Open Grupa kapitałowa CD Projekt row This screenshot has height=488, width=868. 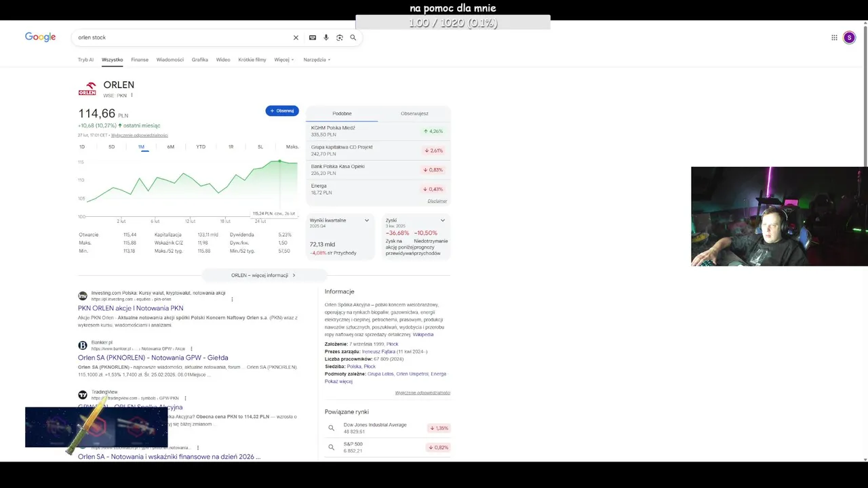378,150
